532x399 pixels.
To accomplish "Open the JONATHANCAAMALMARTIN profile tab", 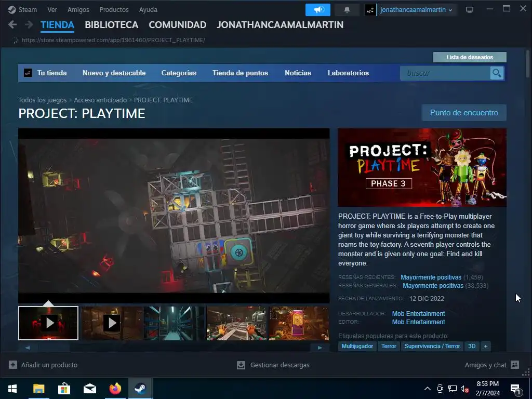I will (x=280, y=25).
